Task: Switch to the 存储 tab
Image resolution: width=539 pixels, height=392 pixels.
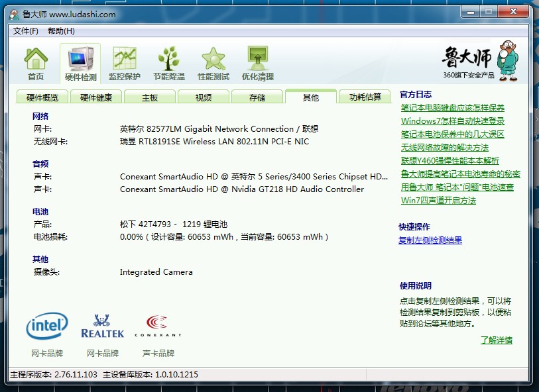Action: [x=257, y=97]
